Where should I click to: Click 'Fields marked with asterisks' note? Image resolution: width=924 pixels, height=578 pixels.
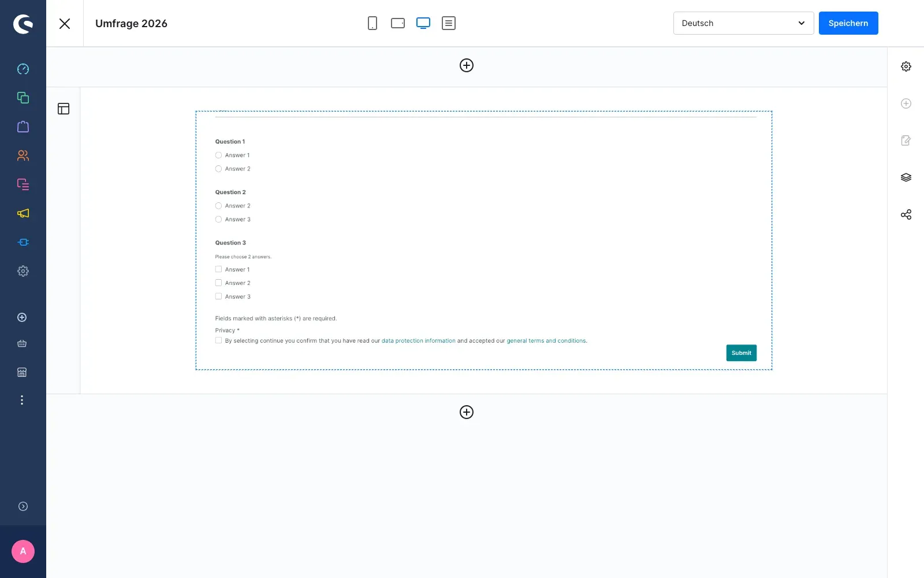275,318
